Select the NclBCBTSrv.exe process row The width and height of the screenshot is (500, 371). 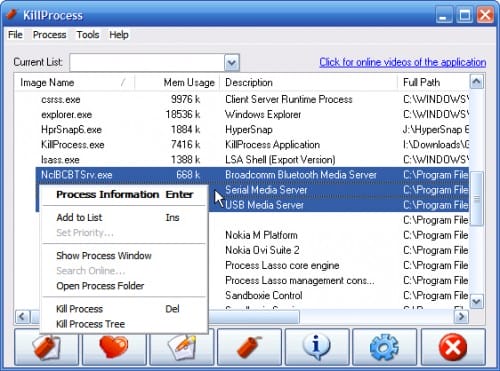(252, 175)
